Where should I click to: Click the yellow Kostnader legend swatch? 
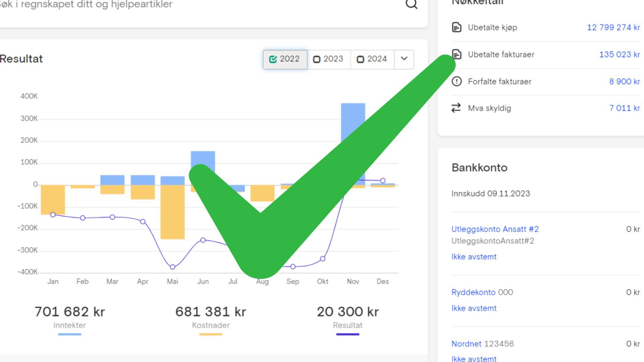coord(211,334)
